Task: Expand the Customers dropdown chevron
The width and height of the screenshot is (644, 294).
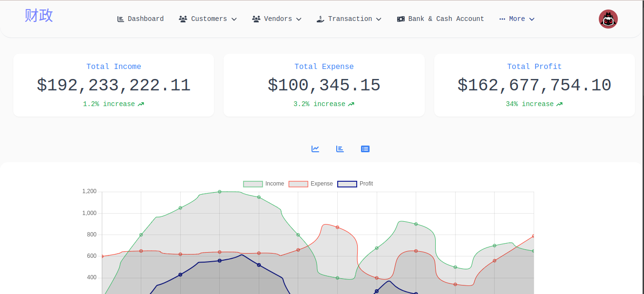Action: (x=234, y=19)
